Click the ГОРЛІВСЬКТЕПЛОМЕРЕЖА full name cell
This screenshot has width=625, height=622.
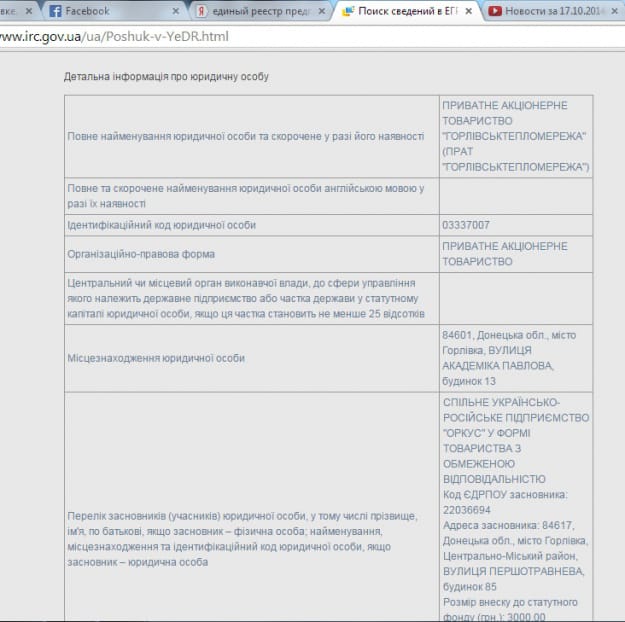515,136
